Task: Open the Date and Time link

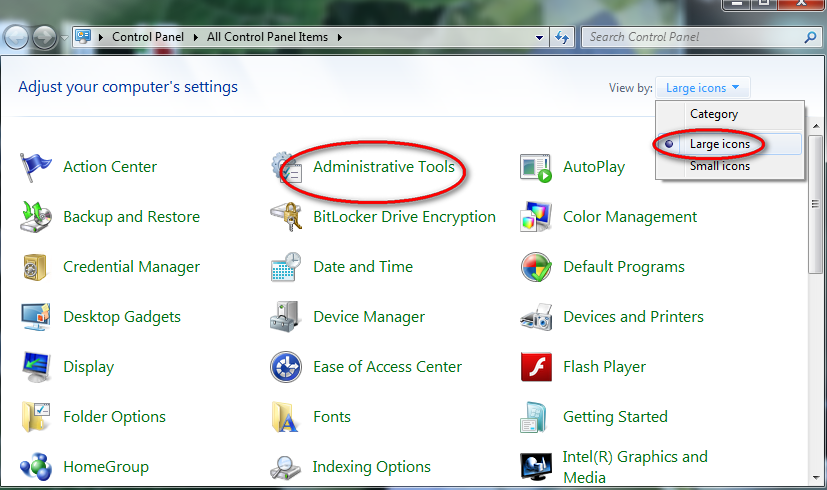Action: [x=363, y=267]
